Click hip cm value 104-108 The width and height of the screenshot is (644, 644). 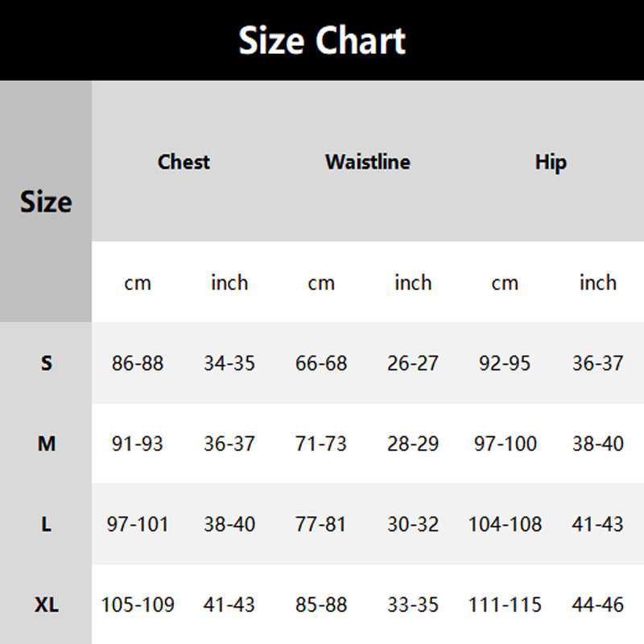(x=505, y=524)
